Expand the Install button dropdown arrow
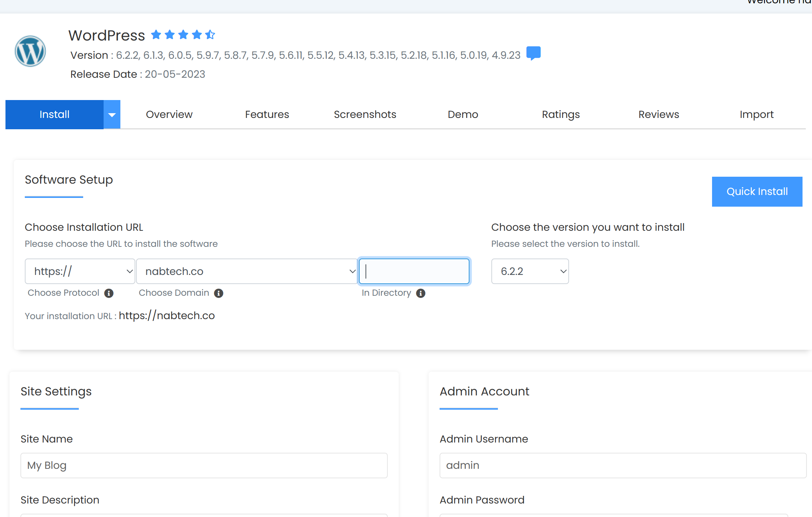 [112, 115]
